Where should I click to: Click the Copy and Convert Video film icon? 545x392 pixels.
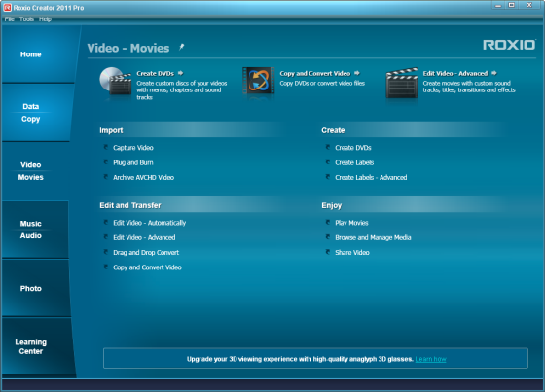pos(258,81)
